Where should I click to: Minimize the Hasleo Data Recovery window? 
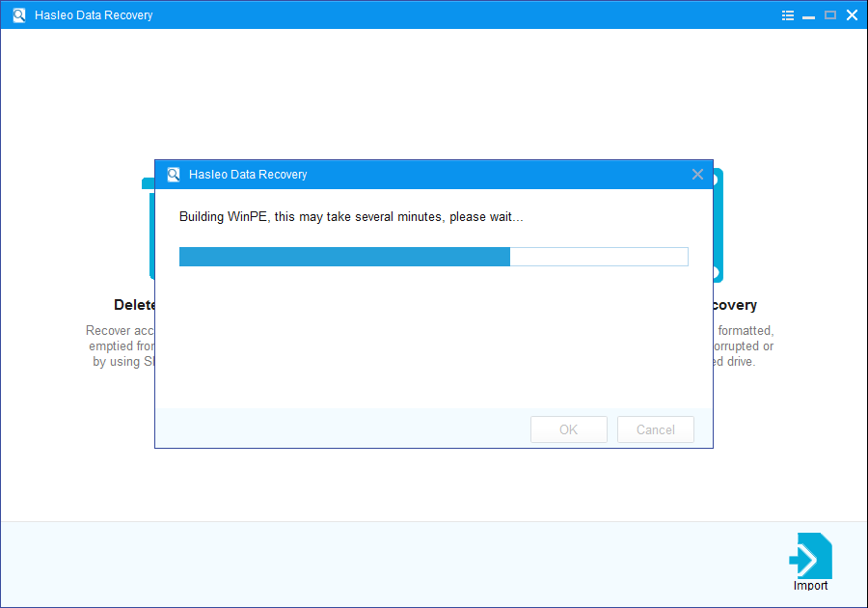point(809,16)
